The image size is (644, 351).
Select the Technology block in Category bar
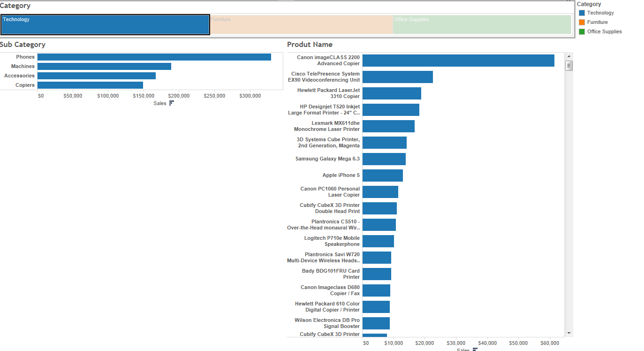[105, 25]
